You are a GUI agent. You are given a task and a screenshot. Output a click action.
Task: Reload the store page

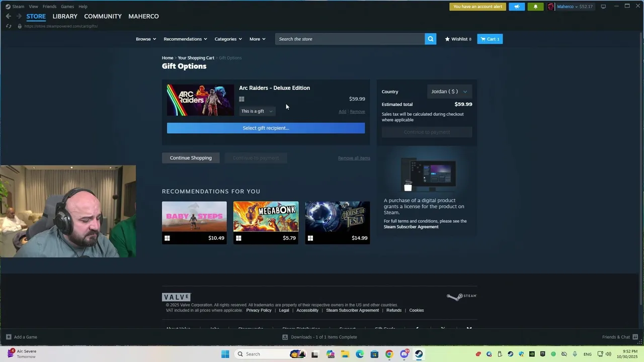(x=9, y=26)
